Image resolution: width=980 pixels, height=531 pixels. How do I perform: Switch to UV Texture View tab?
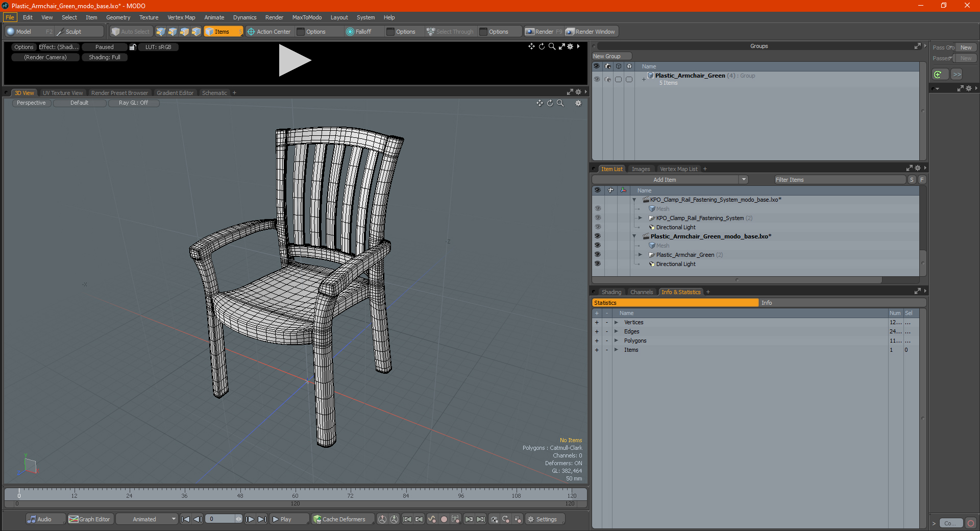[x=63, y=93]
